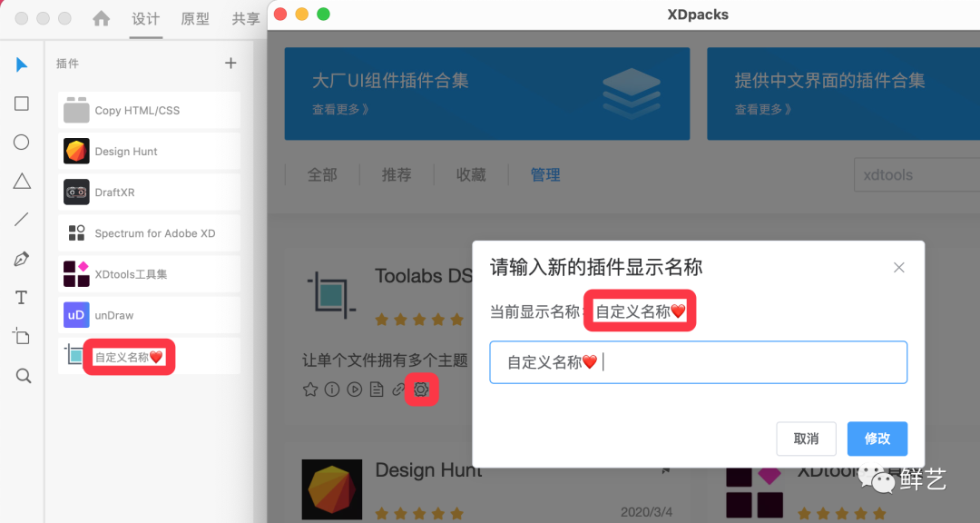Click the xdtools search field
The width and height of the screenshot is (980, 523).
(916, 174)
